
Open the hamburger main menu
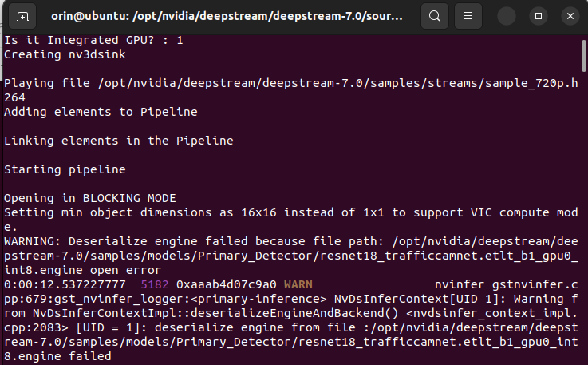pyautogui.click(x=468, y=16)
